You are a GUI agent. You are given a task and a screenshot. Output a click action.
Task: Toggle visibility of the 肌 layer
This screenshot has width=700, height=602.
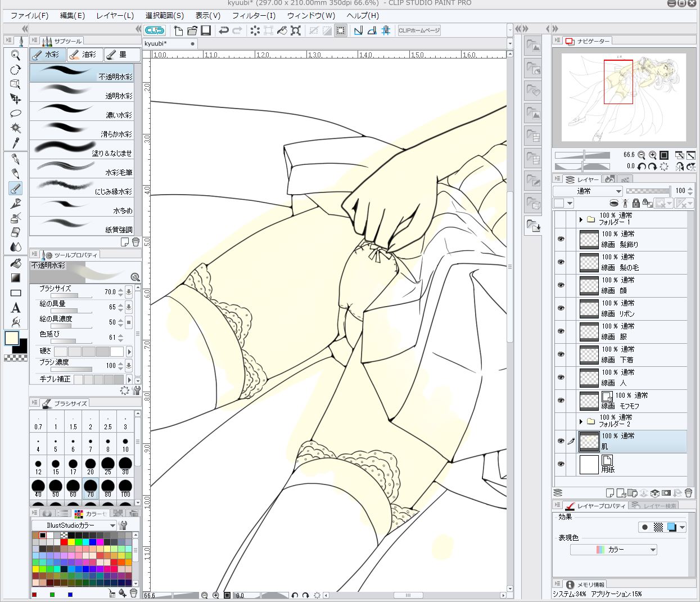[561, 441]
